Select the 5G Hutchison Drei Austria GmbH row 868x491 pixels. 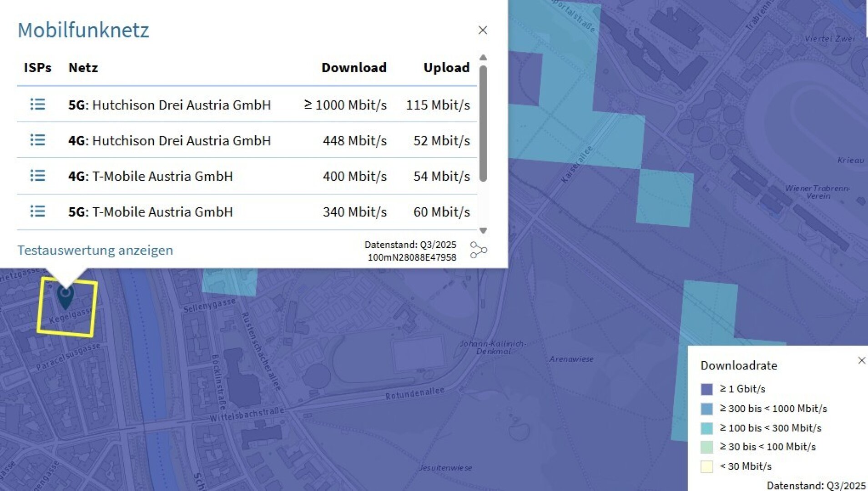pos(247,105)
